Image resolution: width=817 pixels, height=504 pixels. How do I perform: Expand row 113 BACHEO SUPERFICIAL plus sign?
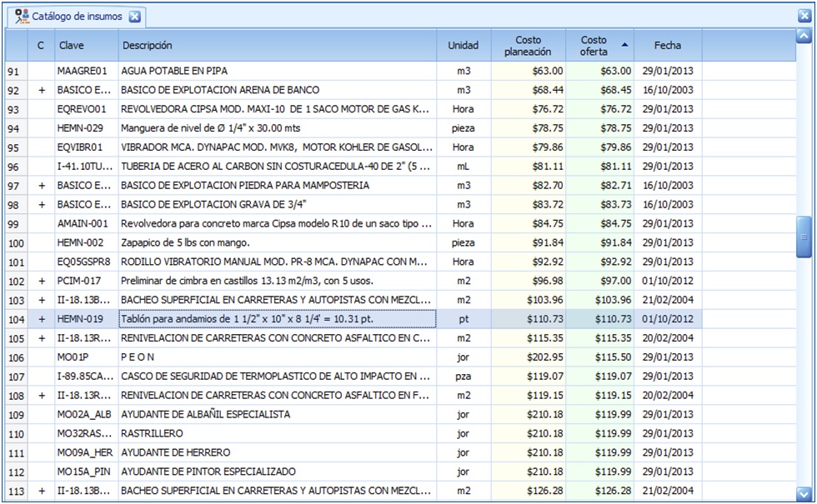[x=41, y=492]
